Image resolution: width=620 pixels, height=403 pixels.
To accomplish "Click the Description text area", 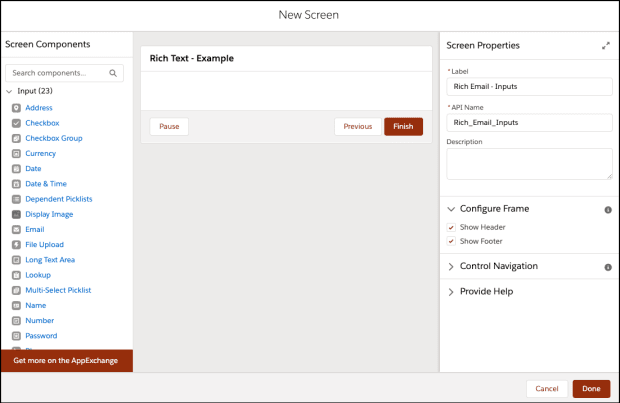I will (x=529, y=164).
